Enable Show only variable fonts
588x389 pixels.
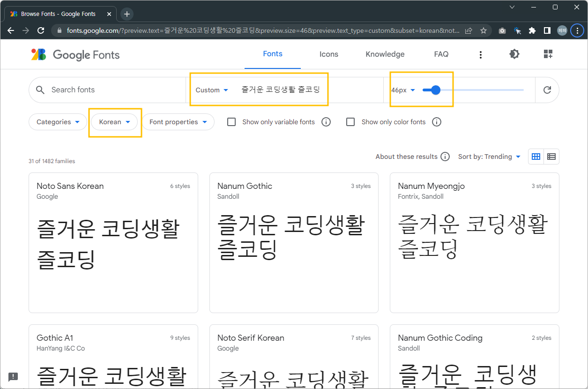tap(231, 122)
